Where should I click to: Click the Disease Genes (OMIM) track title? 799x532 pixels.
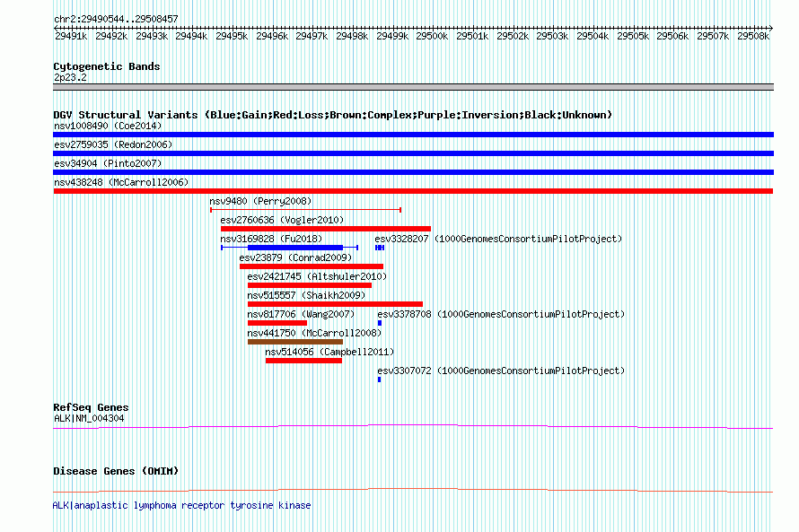[x=116, y=471]
